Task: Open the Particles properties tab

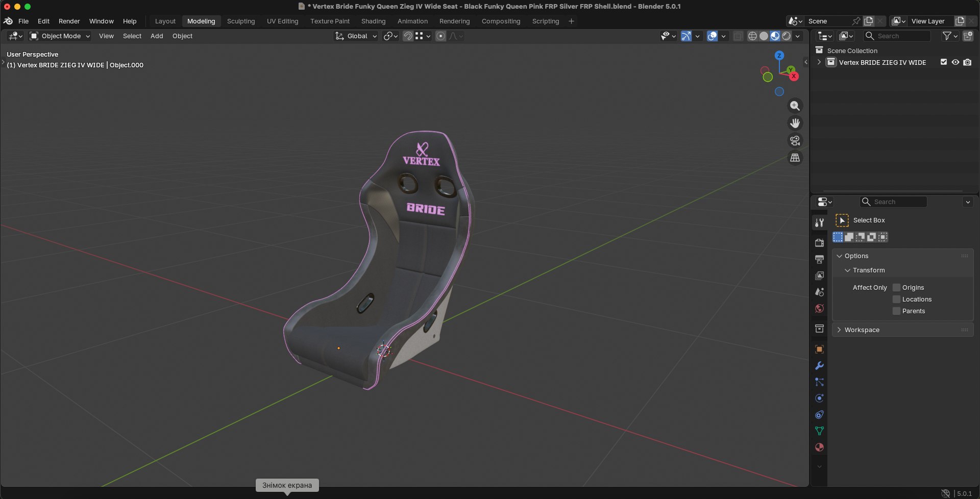Action: pyautogui.click(x=819, y=382)
